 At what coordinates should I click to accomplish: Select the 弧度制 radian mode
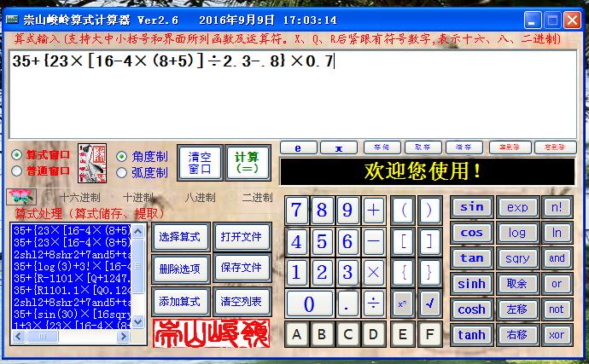(x=142, y=172)
